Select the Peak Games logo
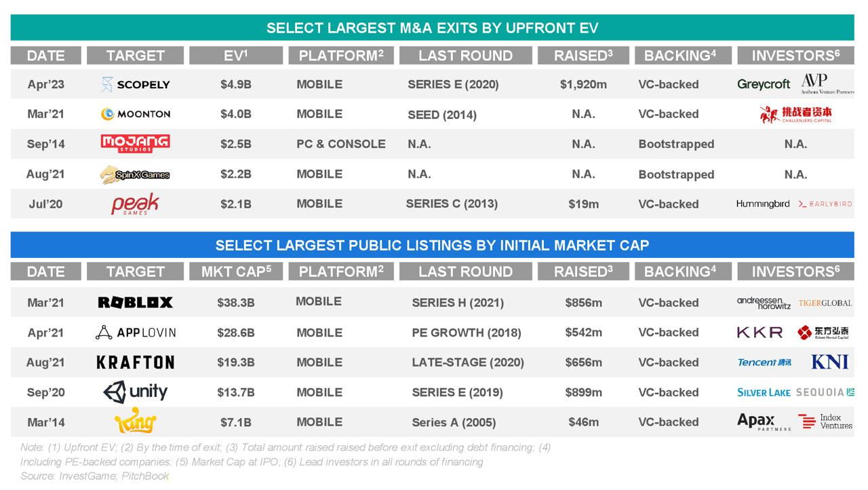Image resolution: width=868 pixels, height=490 pixels. [x=135, y=204]
